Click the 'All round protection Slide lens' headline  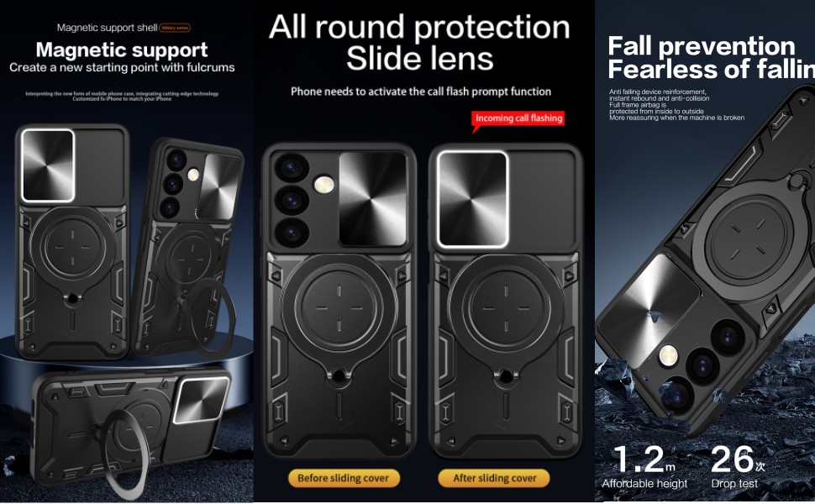(x=419, y=42)
